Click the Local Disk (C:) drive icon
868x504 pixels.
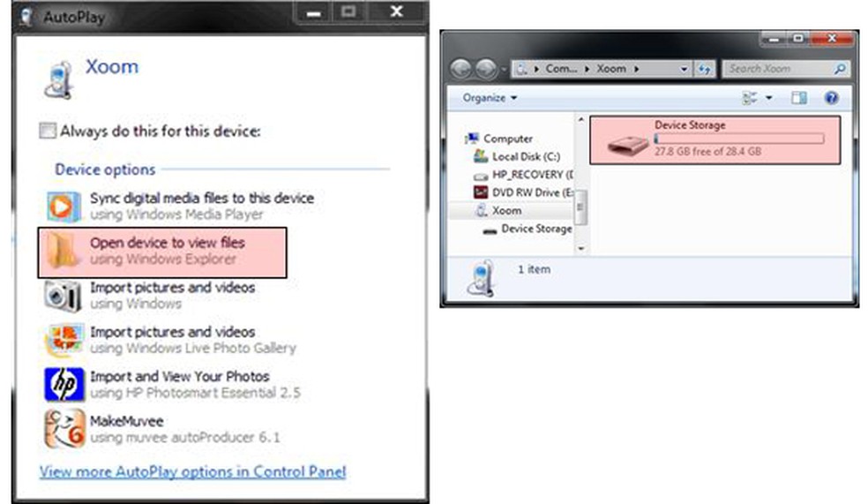click(481, 157)
